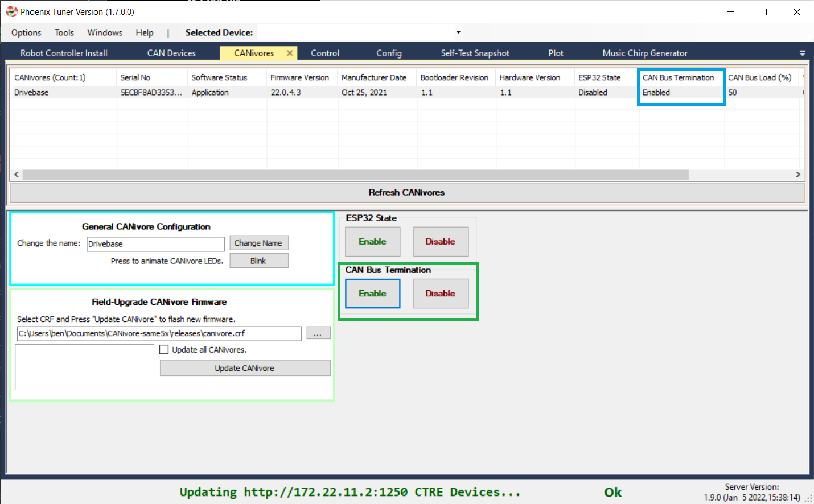Click the table scrollbar right arrow
Viewport: 814px width, 504px height.
coord(798,175)
